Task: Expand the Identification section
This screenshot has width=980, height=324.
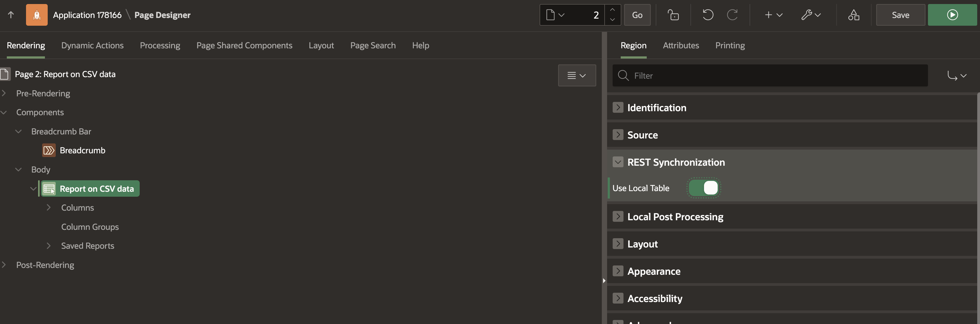Action: click(618, 107)
